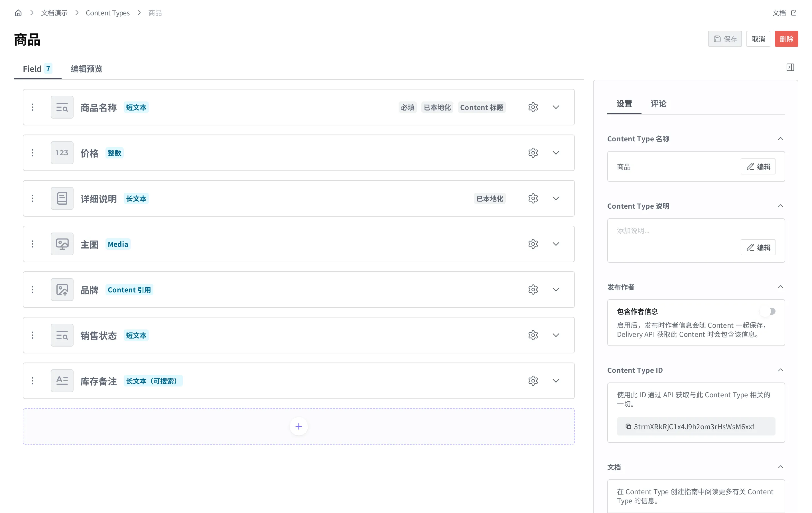Open drag handle menu for 商品名称 field
Screen dimensions: 812x513
(33, 107)
